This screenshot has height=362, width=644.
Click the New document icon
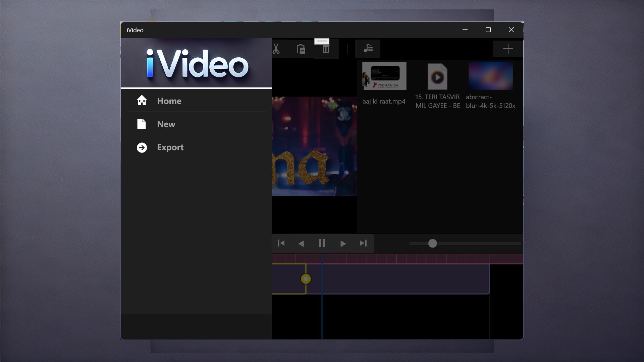point(142,124)
